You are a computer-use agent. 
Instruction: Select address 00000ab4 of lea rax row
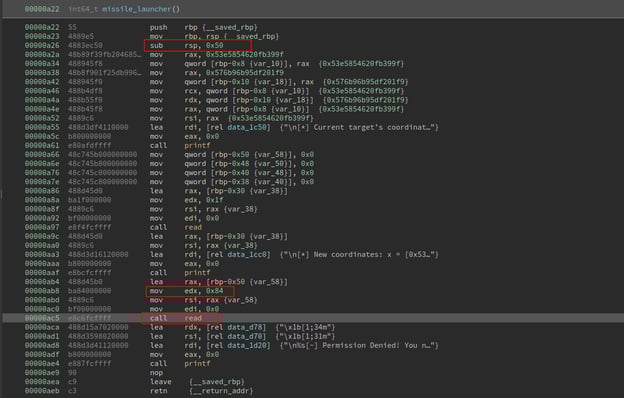coord(42,282)
